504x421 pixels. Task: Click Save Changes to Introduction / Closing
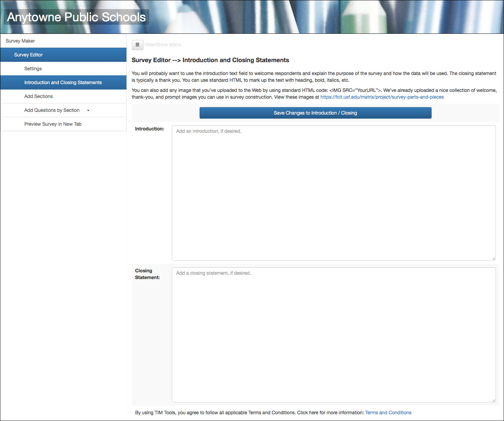click(315, 113)
